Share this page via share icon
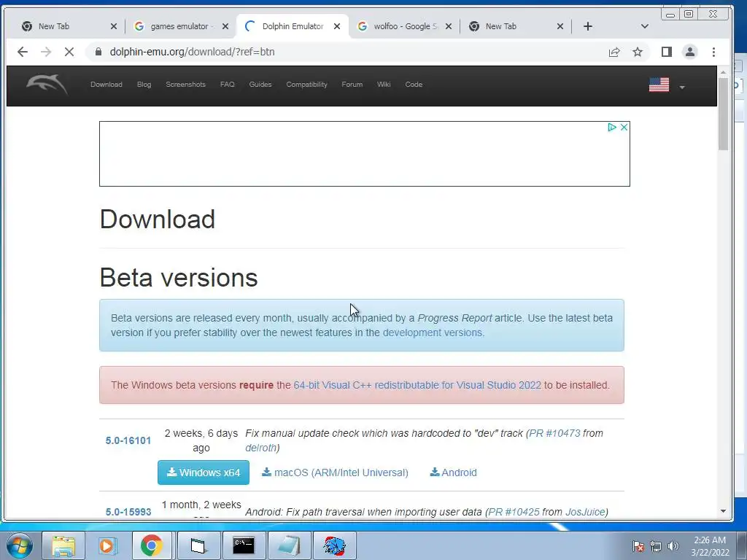This screenshot has width=747, height=560. (x=614, y=52)
